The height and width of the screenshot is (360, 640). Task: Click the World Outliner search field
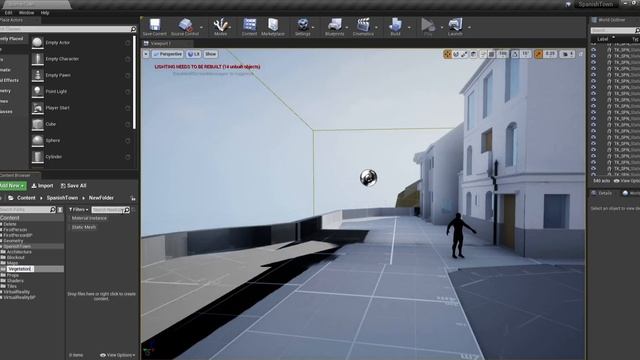pos(615,30)
